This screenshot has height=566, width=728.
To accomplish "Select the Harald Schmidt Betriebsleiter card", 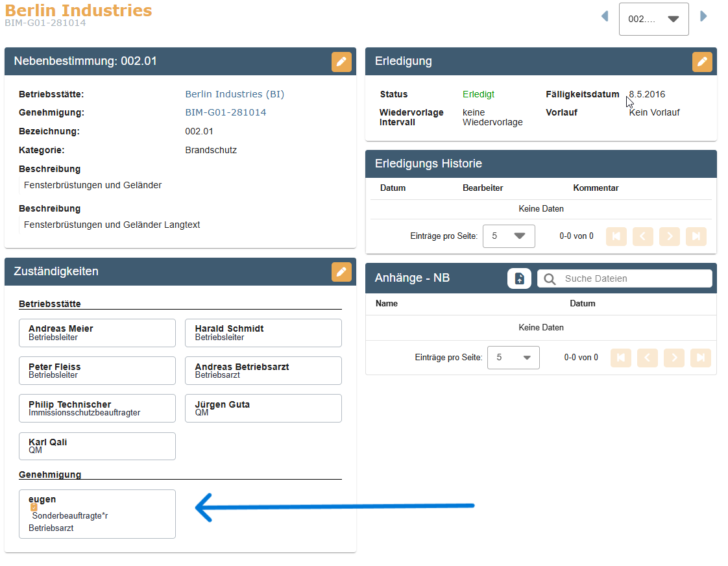I will [x=263, y=333].
